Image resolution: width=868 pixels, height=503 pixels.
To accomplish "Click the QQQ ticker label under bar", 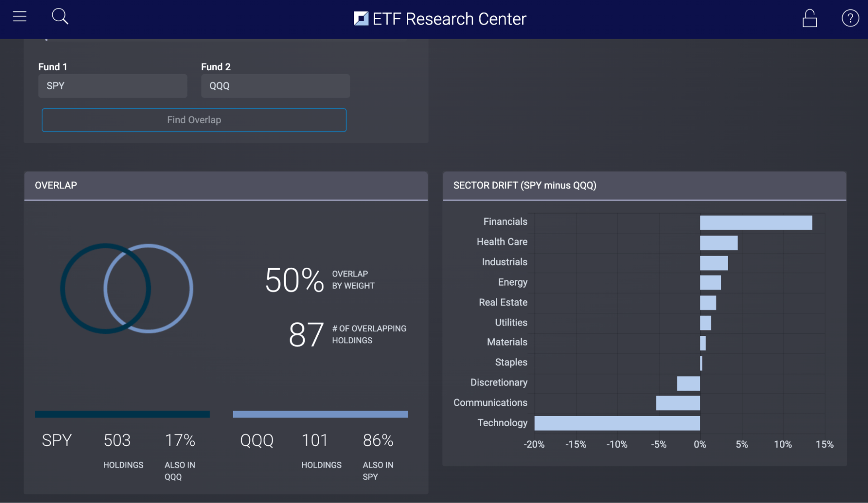I will 257,441.
